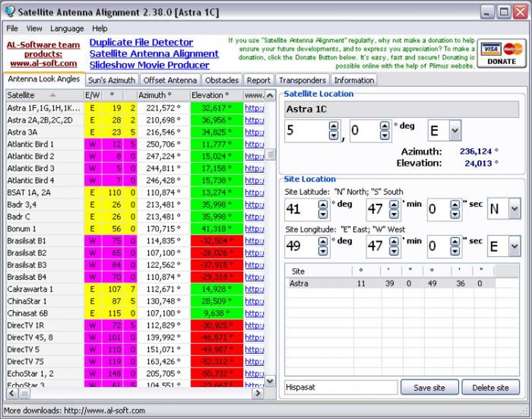Click the Save site button
The image size is (532, 419).
[x=429, y=387]
